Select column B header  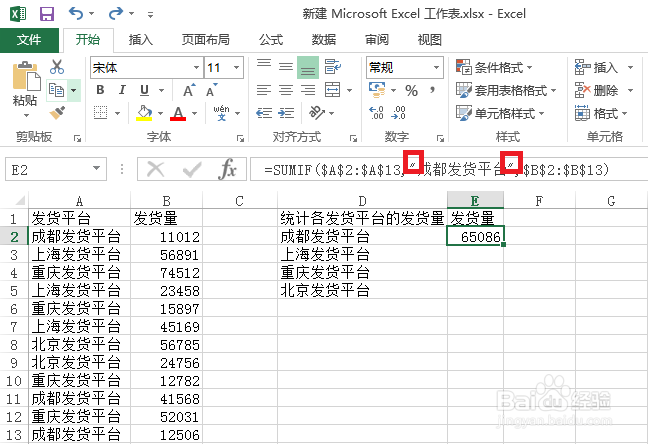166,201
